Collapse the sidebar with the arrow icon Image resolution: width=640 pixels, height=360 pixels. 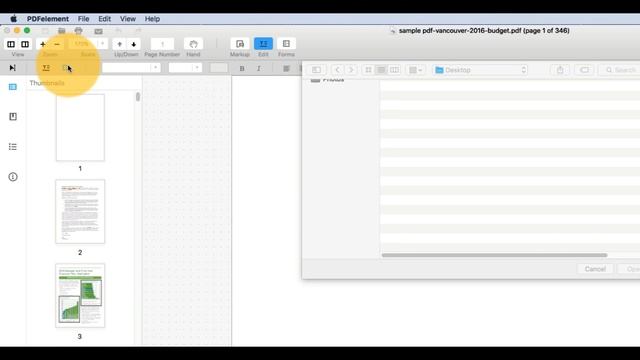point(13,68)
